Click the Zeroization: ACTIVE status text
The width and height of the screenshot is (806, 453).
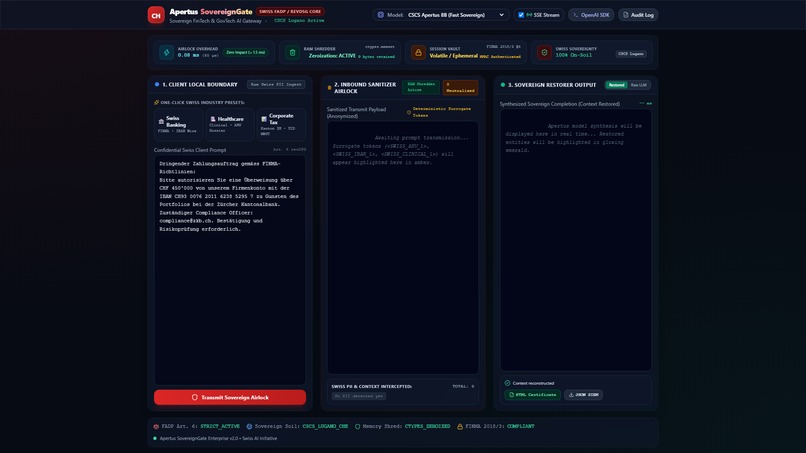pyautogui.click(x=332, y=56)
